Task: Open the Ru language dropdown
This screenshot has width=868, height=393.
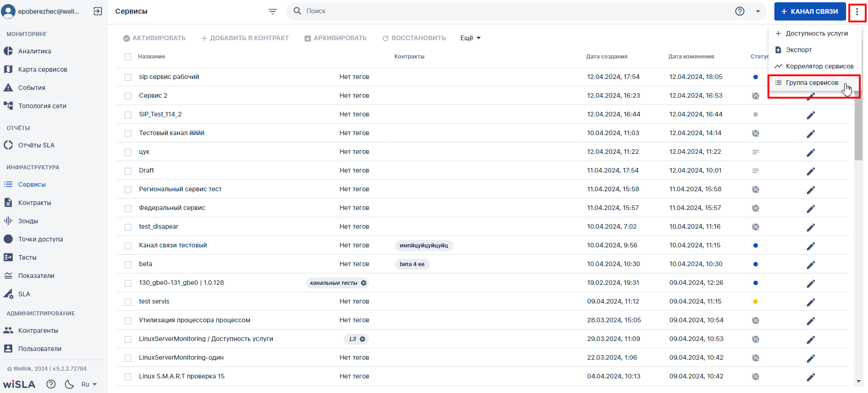Action: [89, 384]
